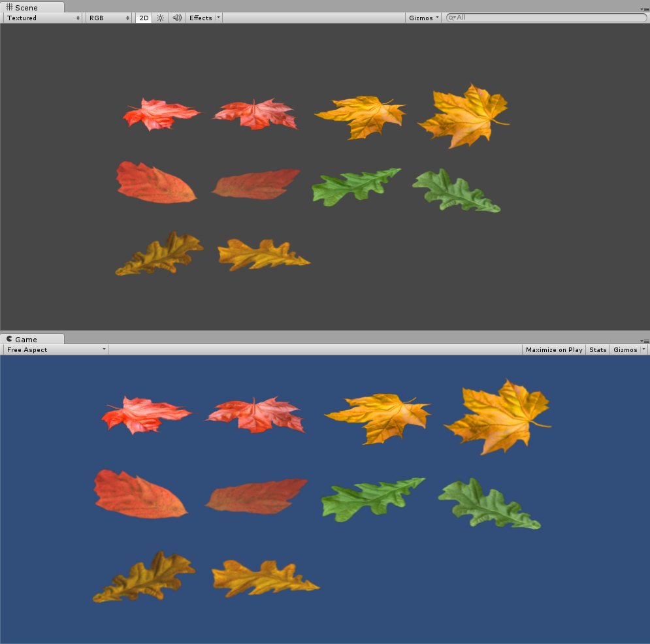Click the Scene tab grid icon
Image resolution: width=650 pixels, height=644 pixels.
(x=8, y=7)
